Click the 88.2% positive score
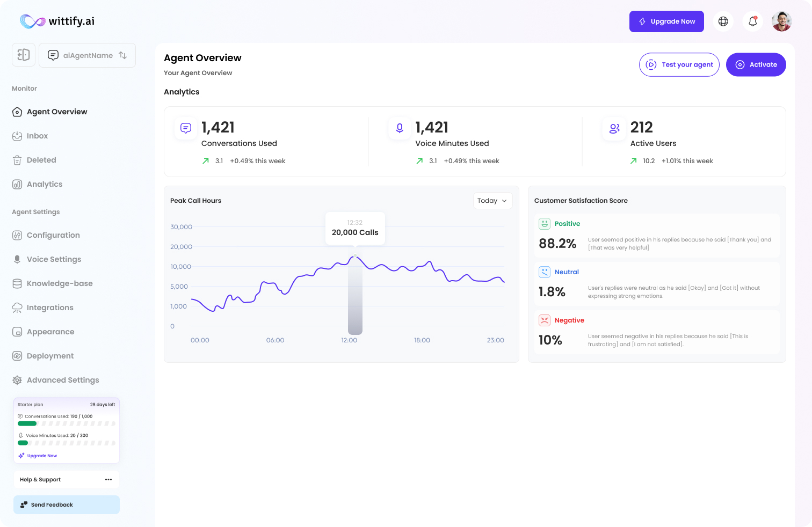The width and height of the screenshot is (812, 527). click(x=557, y=244)
